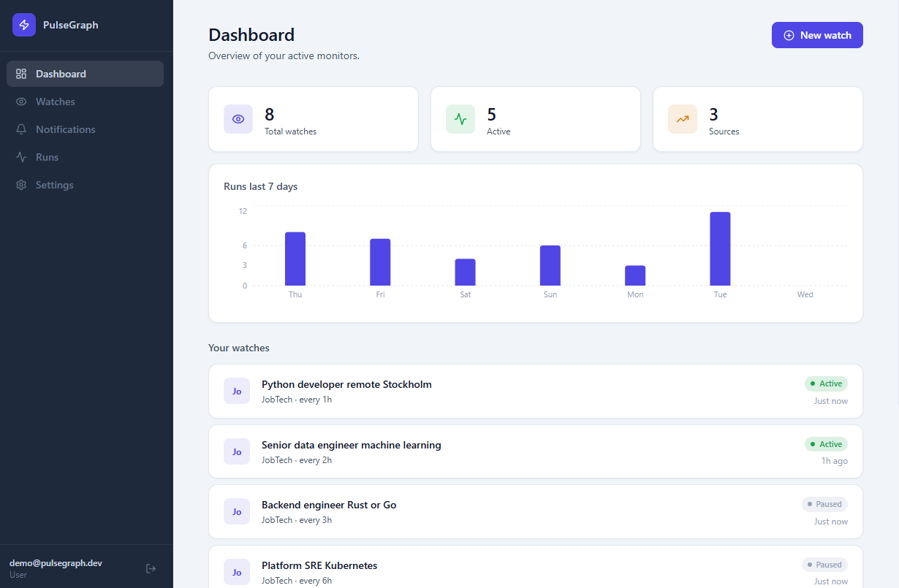
Task: Click the Dashboard grid icon in sidebar
Action: [21, 74]
